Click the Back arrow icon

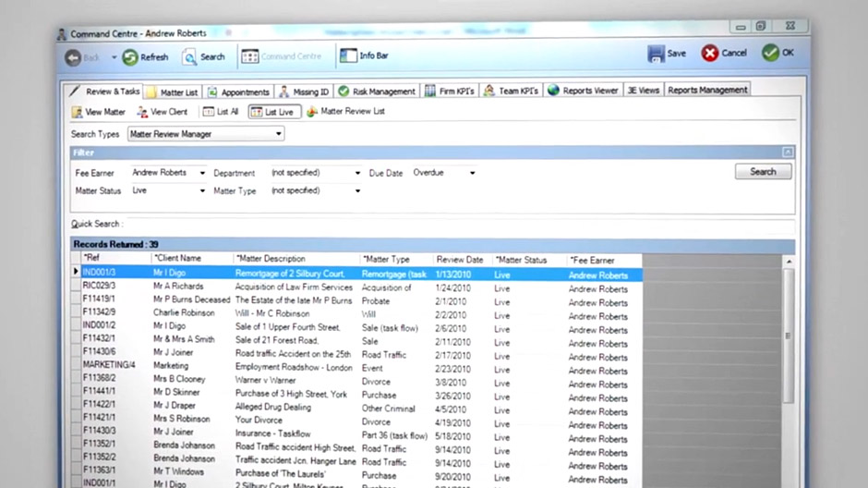(x=73, y=57)
